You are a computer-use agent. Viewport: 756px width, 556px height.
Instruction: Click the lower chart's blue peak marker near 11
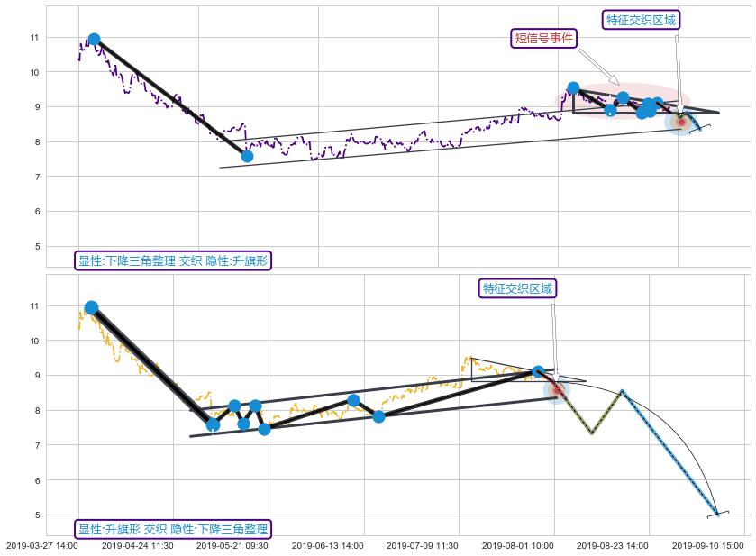tap(91, 307)
